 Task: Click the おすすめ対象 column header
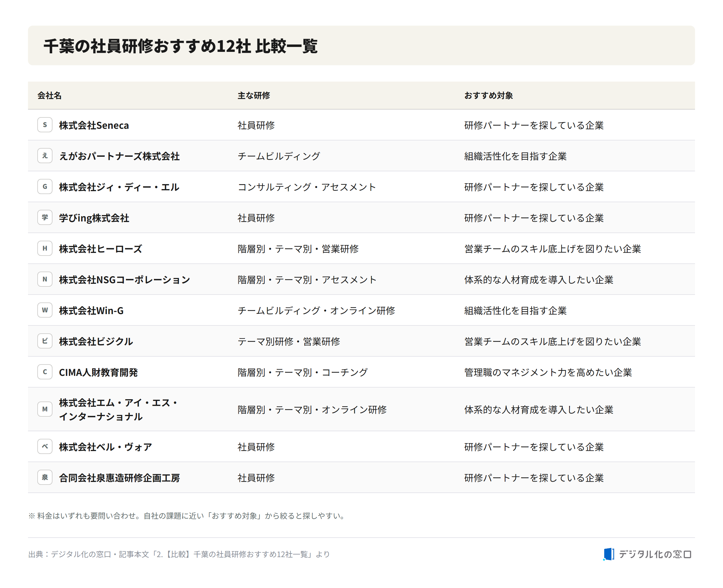[x=489, y=96]
